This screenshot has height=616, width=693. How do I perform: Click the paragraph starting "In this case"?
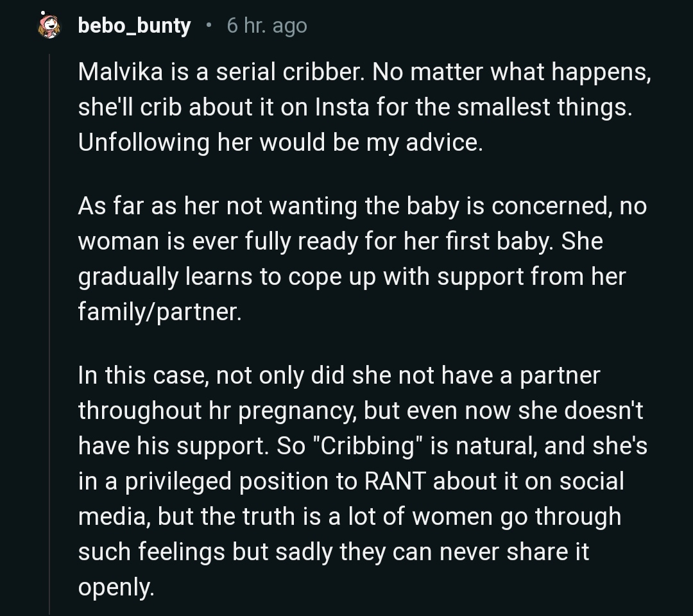pos(363,481)
